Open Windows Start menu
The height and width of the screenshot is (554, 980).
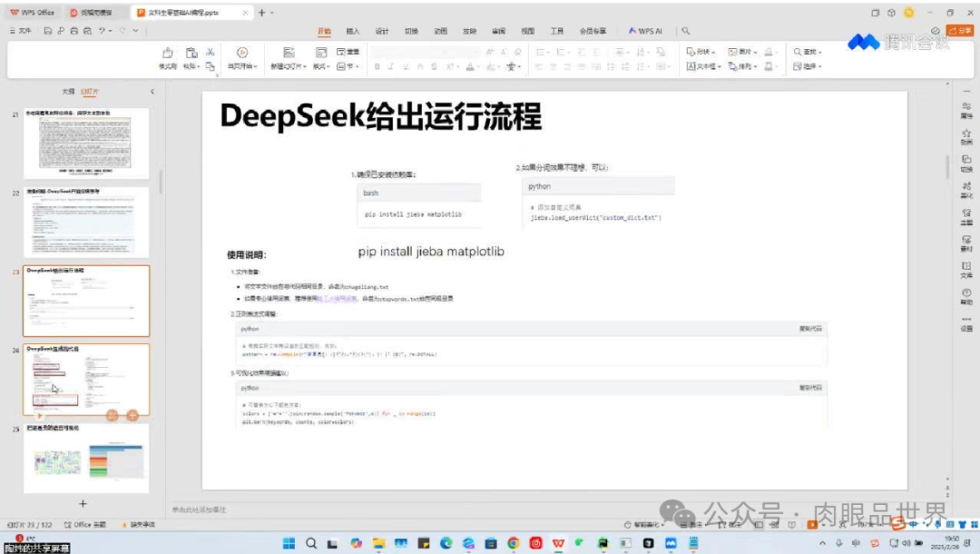[x=289, y=543]
